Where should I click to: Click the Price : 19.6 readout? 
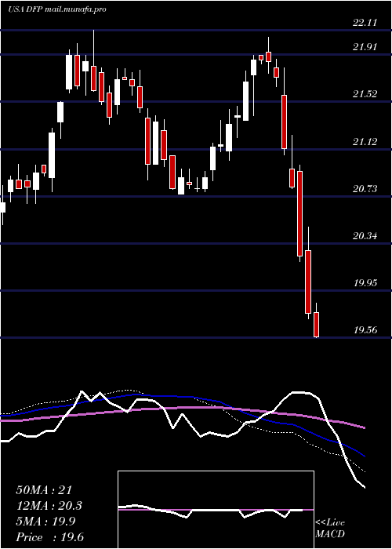(x=49, y=537)
